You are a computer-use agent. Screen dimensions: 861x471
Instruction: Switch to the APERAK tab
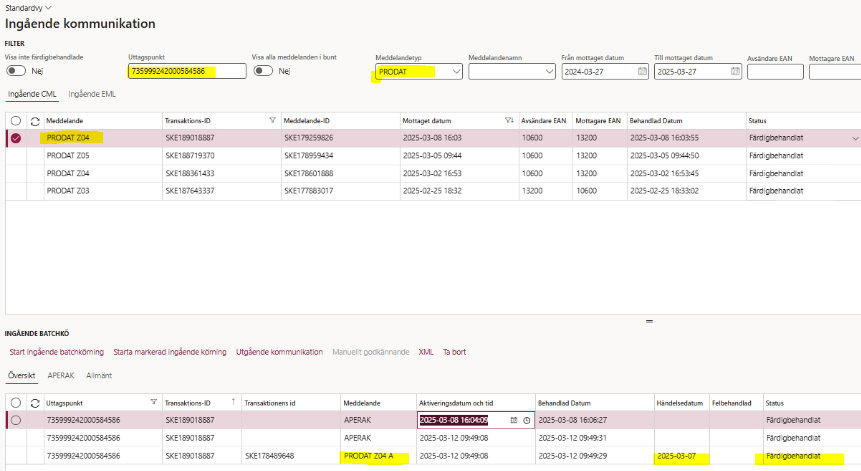click(61, 376)
